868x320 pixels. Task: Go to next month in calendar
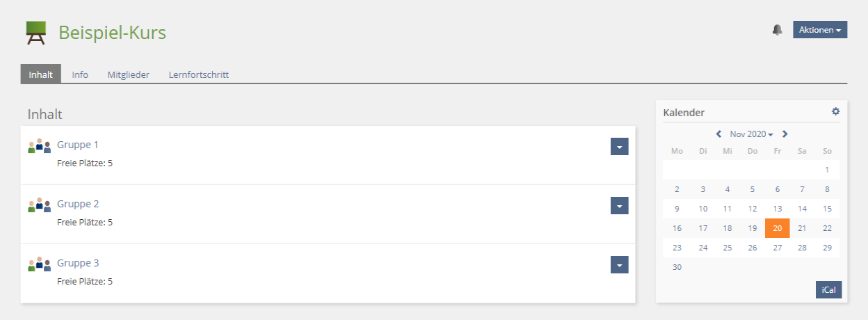785,134
